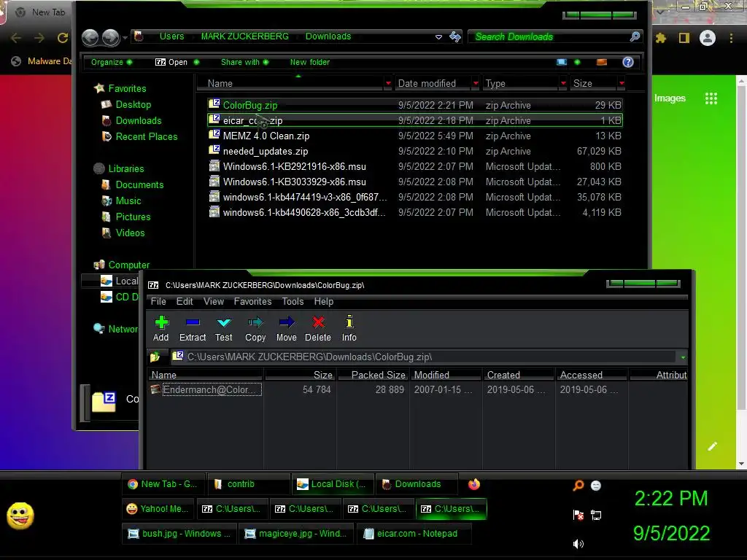Open Google apps grid icon
The image size is (747, 560).
(x=711, y=98)
